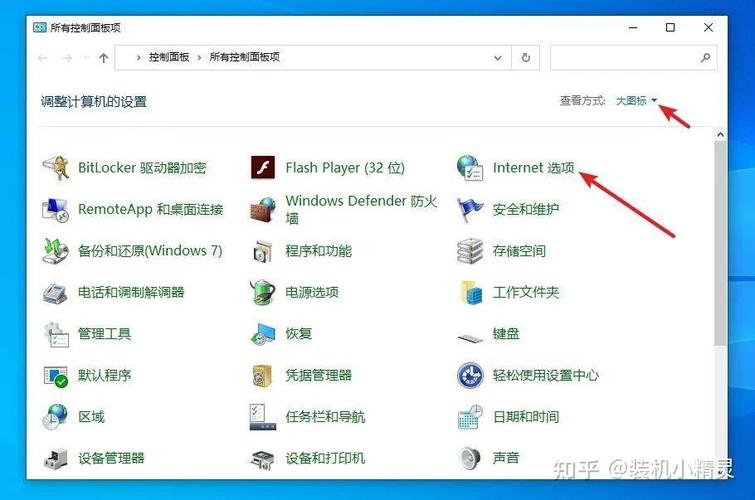Screen dimensions: 755x500
Task: Expand the address bar history dropdown
Action: (x=498, y=58)
